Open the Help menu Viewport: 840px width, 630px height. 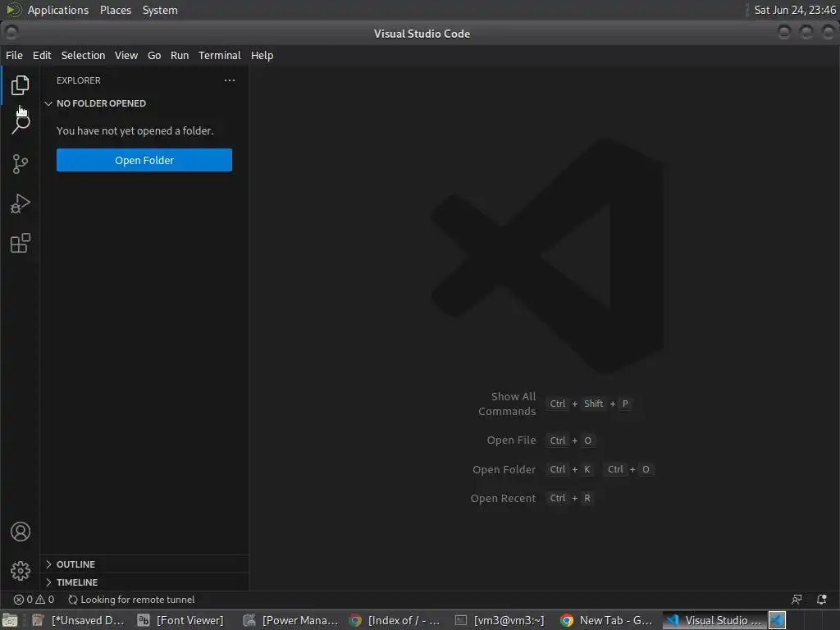pyautogui.click(x=262, y=55)
